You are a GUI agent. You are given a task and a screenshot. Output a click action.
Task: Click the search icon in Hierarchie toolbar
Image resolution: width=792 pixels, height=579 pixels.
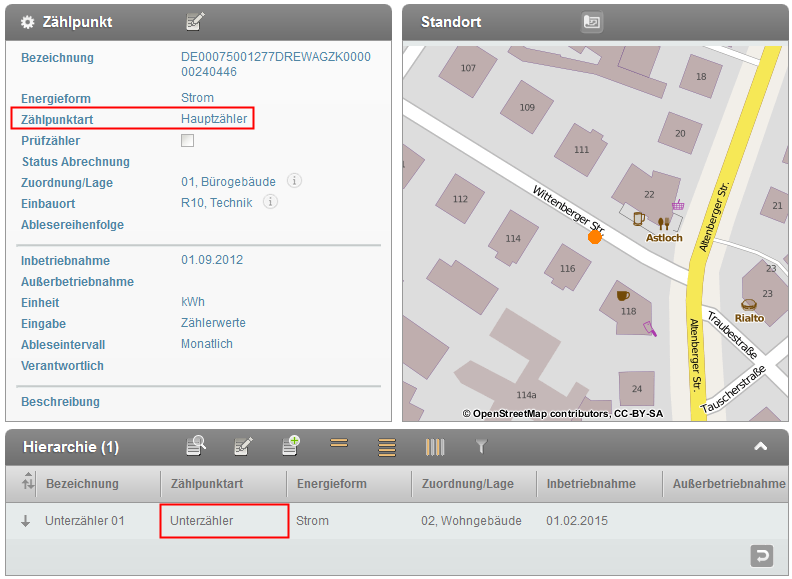click(x=196, y=446)
